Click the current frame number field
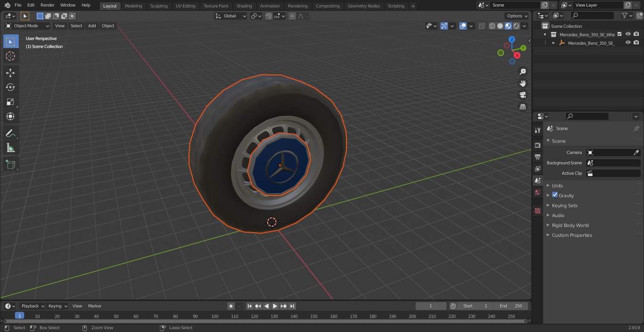This screenshot has width=644, height=332. coord(431,306)
